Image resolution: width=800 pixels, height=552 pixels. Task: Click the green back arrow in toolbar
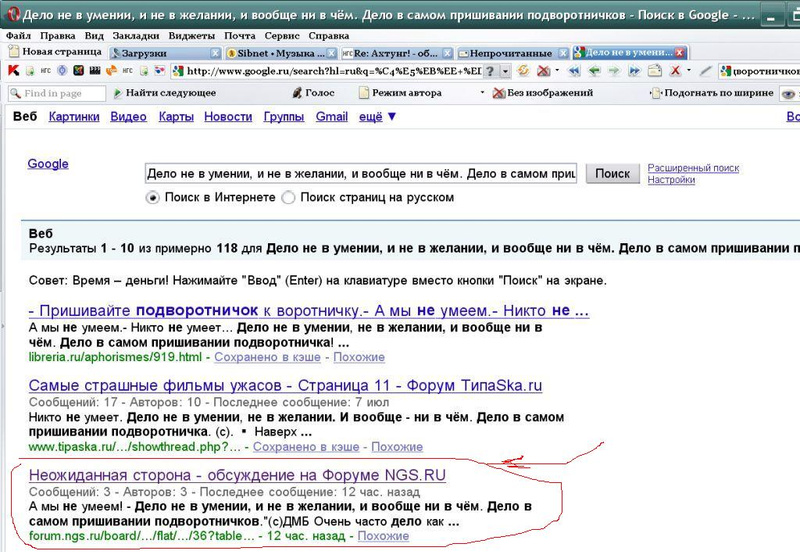[594, 71]
